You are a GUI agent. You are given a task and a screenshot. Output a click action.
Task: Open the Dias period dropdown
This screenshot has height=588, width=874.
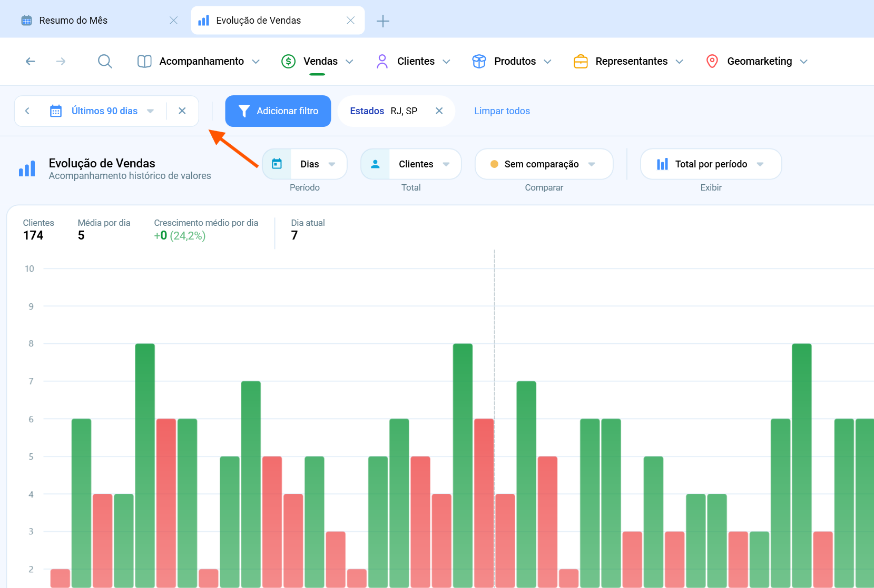[305, 164]
